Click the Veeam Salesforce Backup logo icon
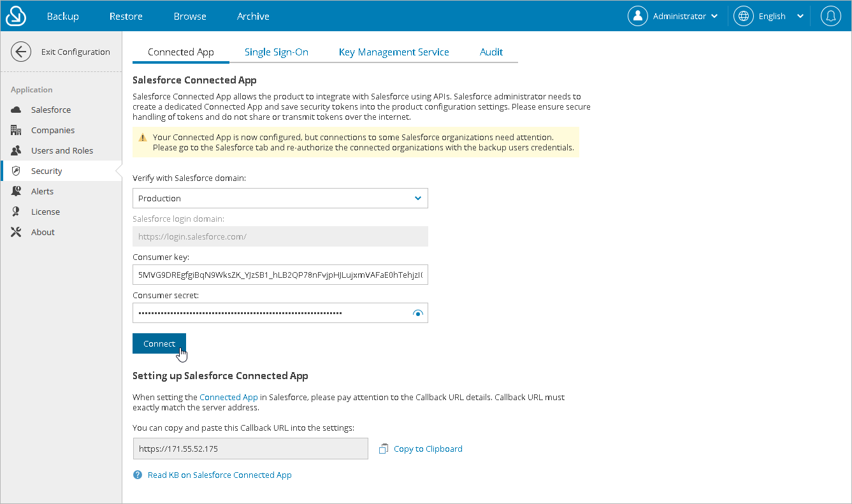 (x=16, y=16)
